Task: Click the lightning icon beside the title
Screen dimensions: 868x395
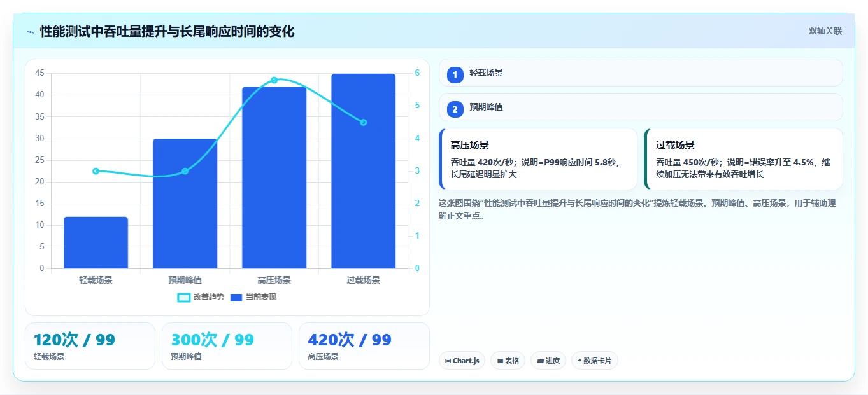Action: click(x=31, y=32)
